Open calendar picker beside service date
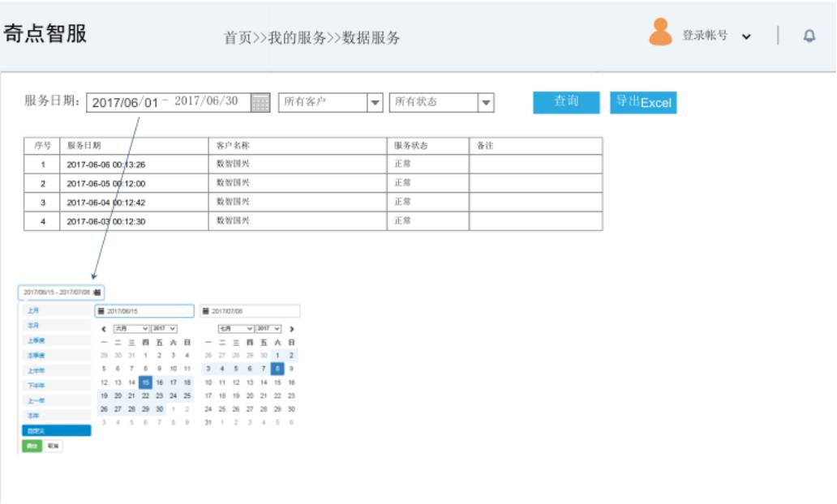The width and height of the screenshot is (837, 504). (x=260, y=102)
